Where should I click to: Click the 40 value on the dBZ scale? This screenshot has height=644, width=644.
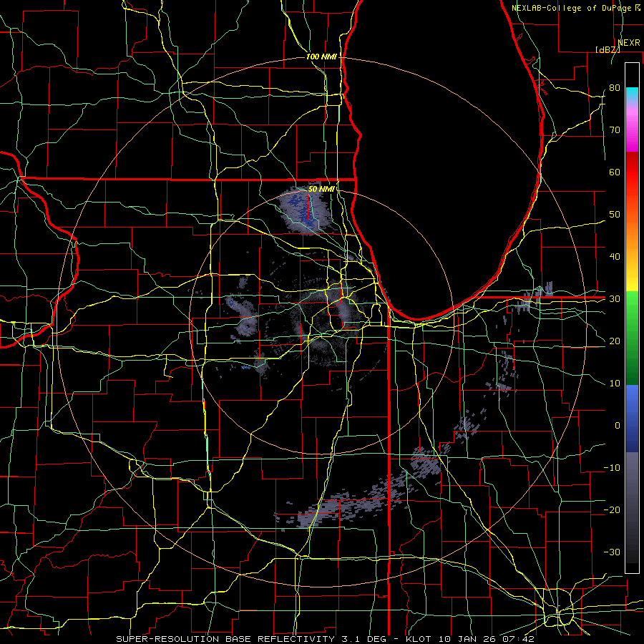[615, 257]
